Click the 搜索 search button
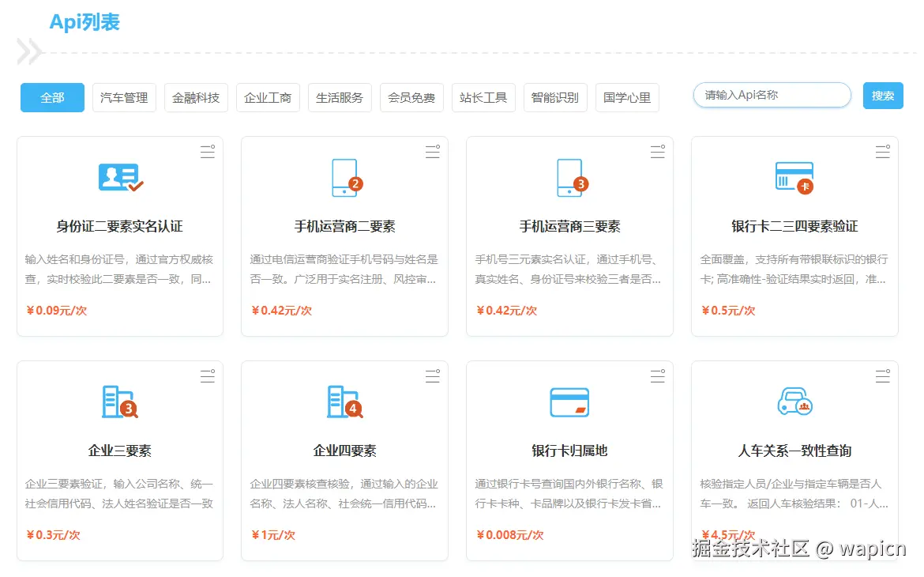 (x=882, y=95)
